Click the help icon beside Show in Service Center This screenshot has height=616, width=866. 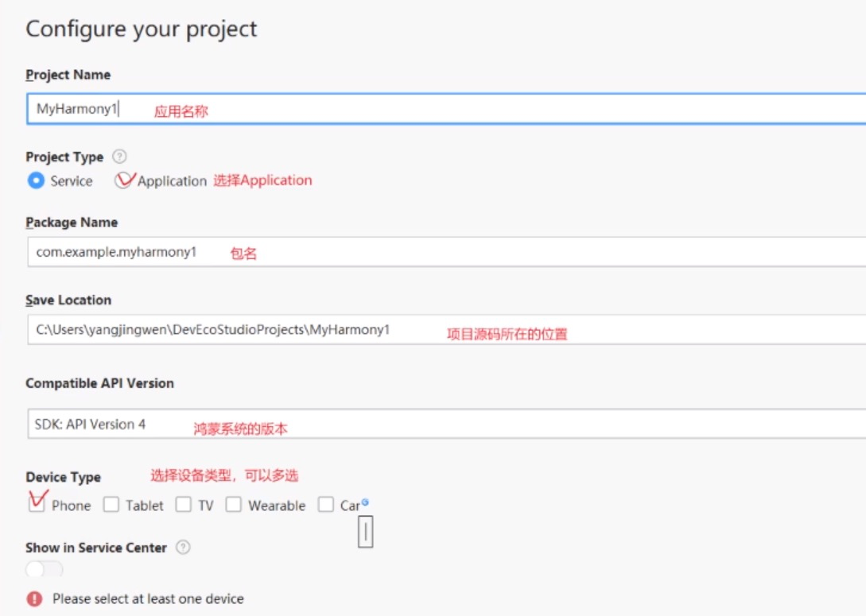[x=183, y=547]
